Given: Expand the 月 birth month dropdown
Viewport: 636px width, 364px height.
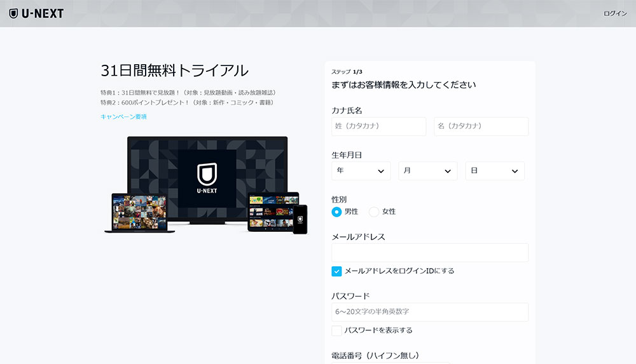Looking at the screenshot, I should pos(427,171).
